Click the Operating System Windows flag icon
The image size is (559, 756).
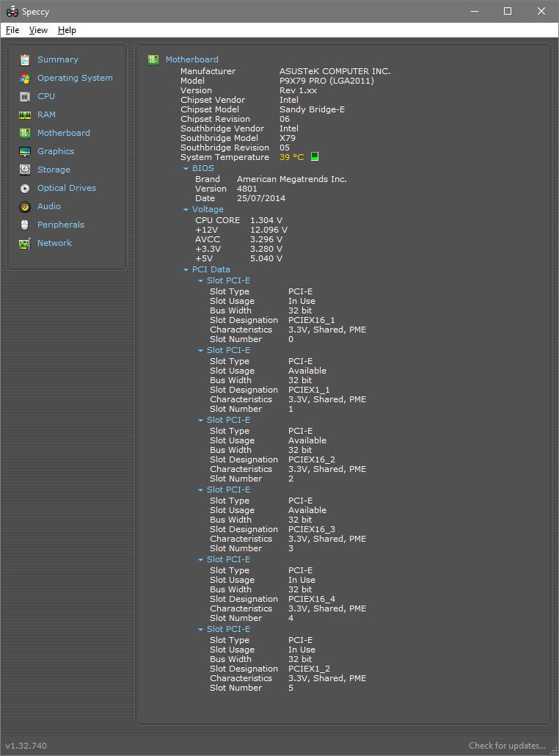(x=25, y=78)
